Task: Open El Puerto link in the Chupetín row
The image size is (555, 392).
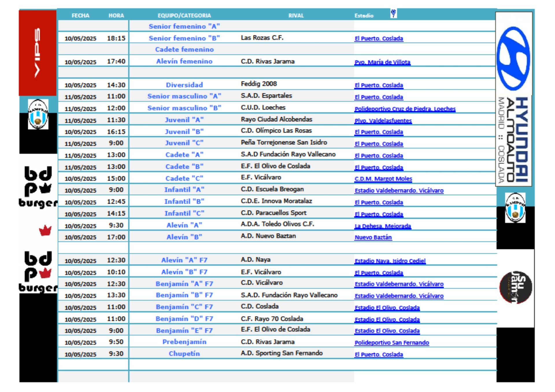Action: coord(379,355)
